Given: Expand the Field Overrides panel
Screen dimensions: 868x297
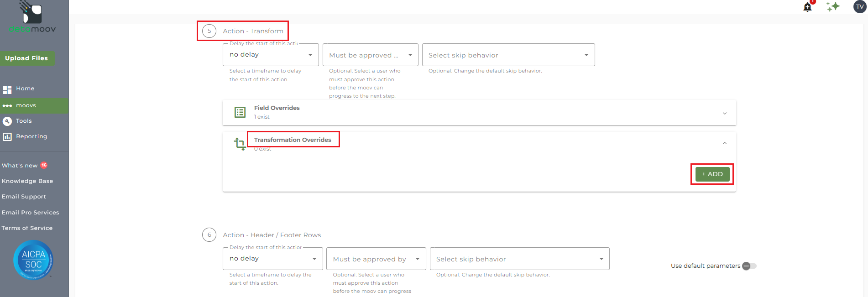Looking at the screenshot, I should [x=724, y=113].
